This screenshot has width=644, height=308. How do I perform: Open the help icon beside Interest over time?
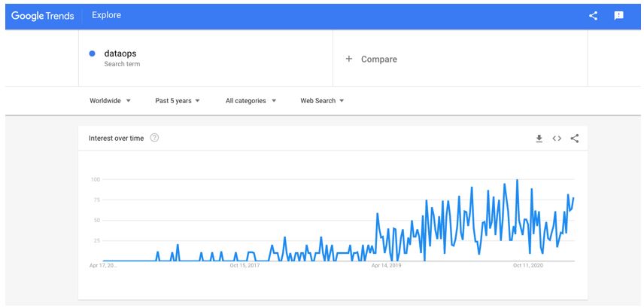click(x=154, y=138)
